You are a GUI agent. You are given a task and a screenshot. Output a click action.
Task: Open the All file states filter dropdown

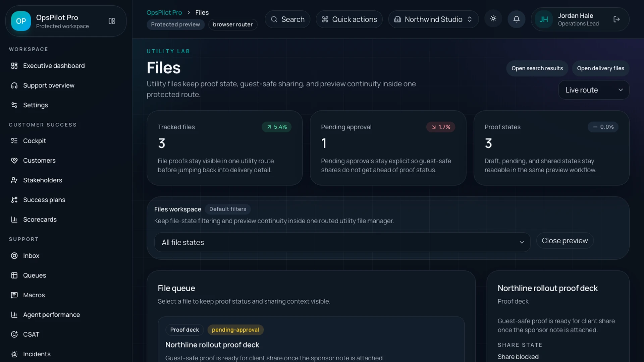[342, 242]
